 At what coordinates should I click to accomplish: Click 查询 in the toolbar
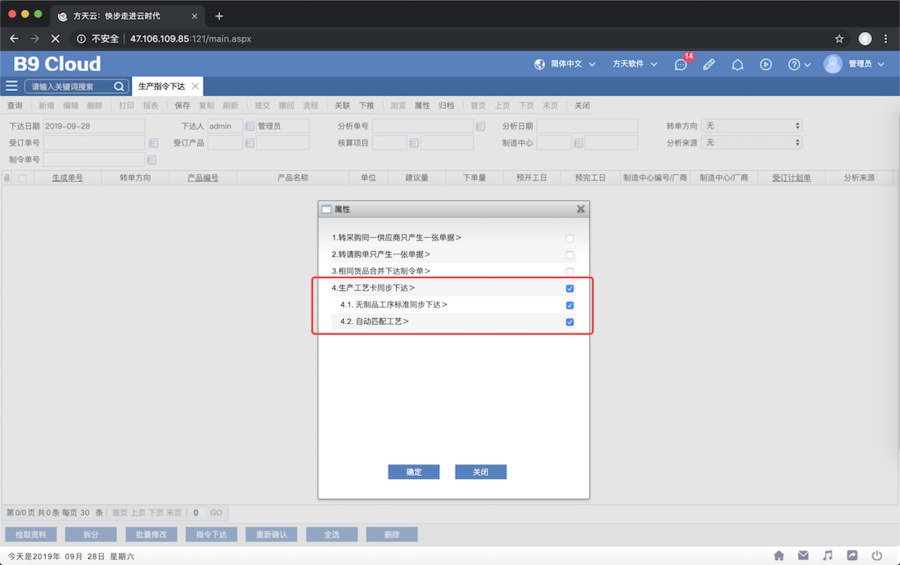[15, 106]
